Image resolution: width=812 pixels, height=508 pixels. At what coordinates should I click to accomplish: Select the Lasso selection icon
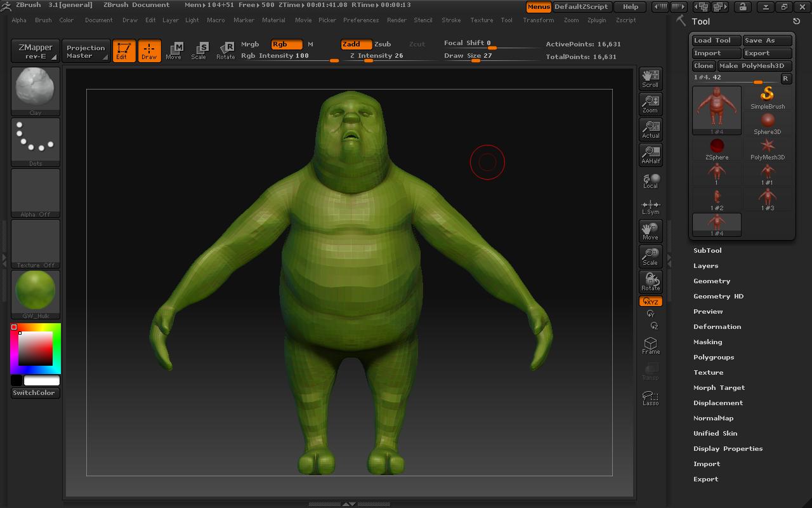pos(650,398)
